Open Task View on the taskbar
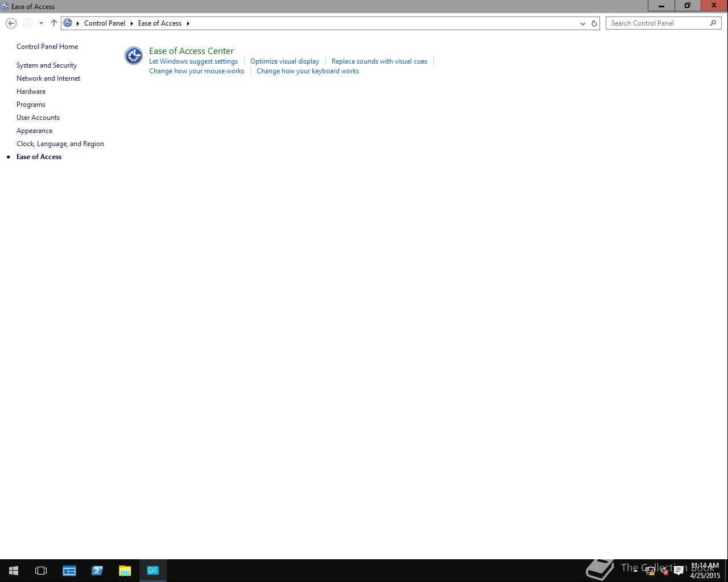Image resolution: width=728 pixels, height=582 pixels. coord(41,571)
